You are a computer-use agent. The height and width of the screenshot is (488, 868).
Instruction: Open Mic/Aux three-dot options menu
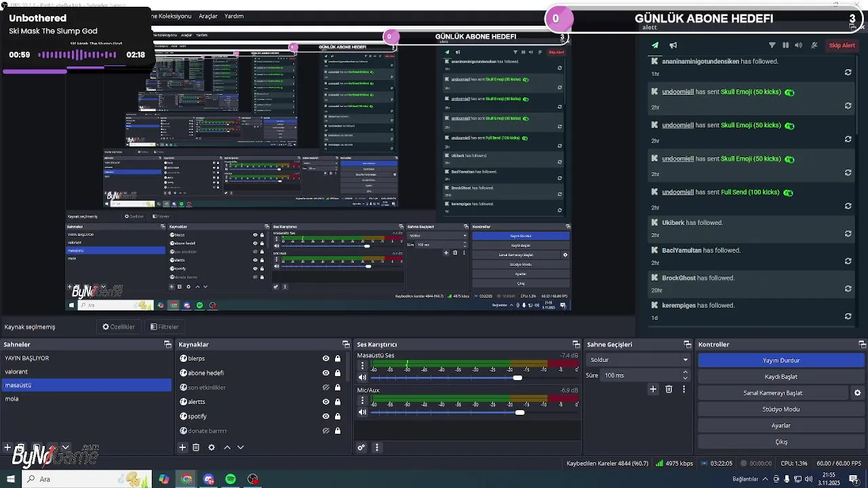click(363, 401)
